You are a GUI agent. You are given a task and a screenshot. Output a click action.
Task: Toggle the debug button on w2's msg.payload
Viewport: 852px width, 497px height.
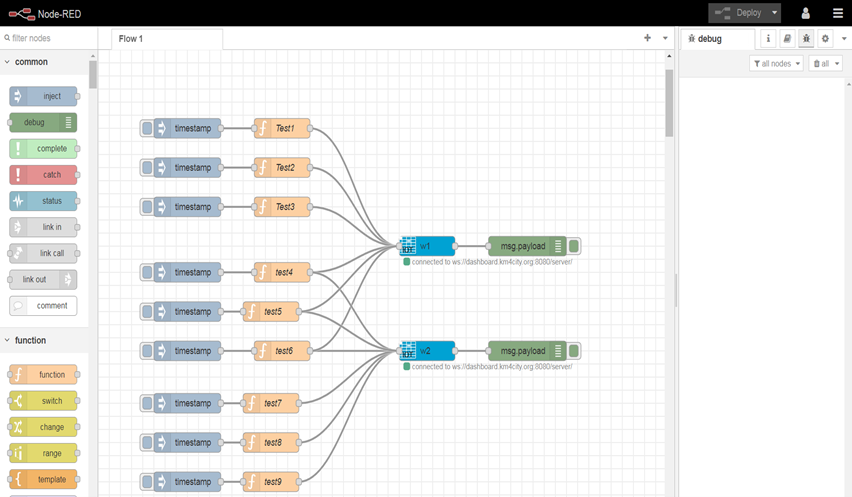point(574,351)
